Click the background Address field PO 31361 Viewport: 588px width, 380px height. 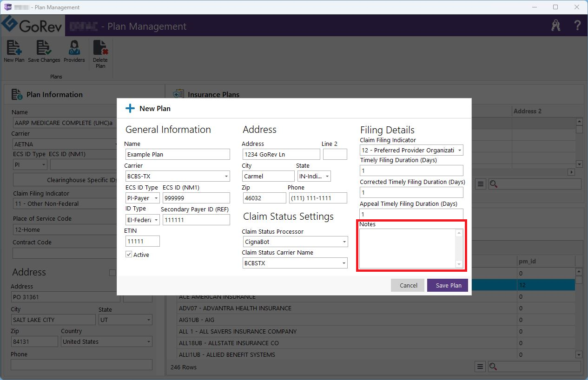click(65, 297)
